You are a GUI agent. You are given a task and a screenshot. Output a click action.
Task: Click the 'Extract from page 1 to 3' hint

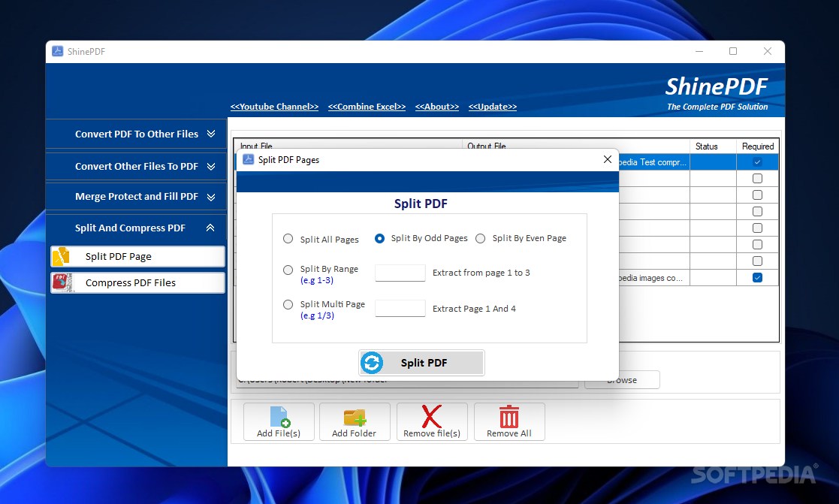click(x=481, y=273)
